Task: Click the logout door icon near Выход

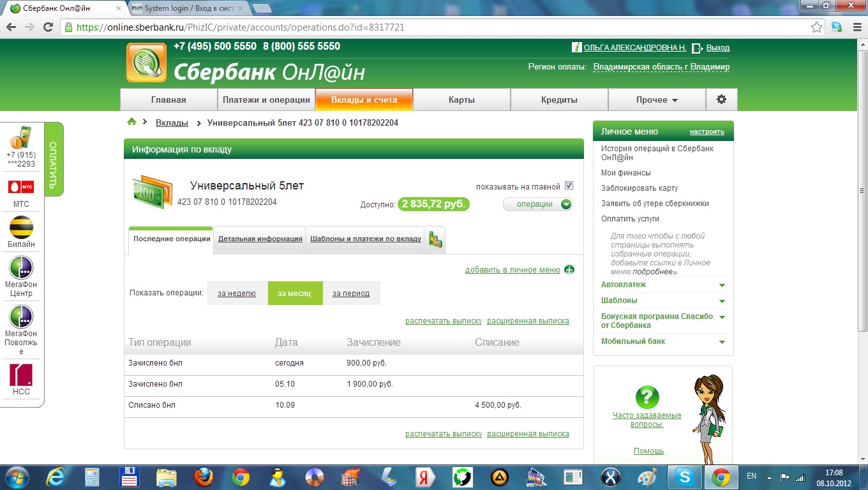Action: pos(698,48)
